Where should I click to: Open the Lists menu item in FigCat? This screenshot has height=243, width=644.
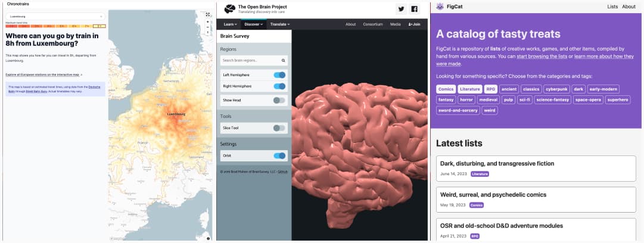[612, 7]
